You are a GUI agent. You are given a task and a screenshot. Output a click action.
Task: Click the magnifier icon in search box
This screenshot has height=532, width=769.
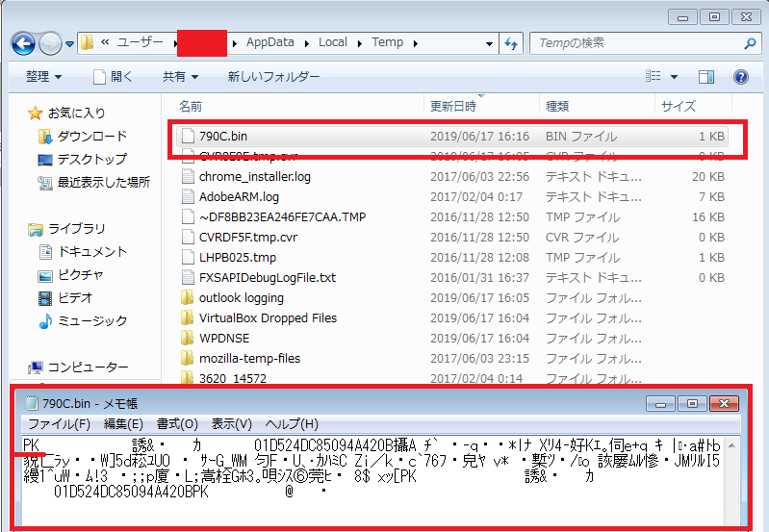click(750, 43)
